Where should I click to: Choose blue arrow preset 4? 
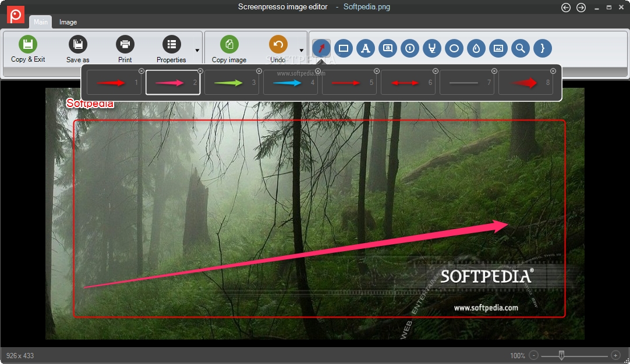pos(290,83)
